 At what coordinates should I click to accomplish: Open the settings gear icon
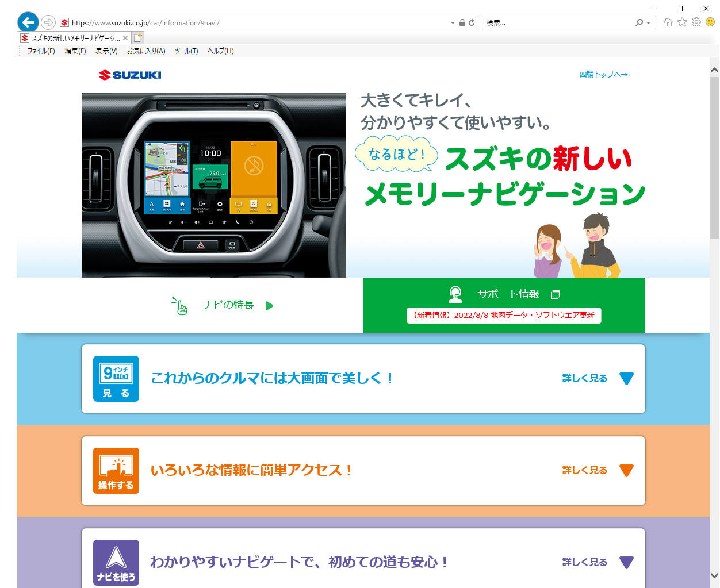tap(696, 22)
